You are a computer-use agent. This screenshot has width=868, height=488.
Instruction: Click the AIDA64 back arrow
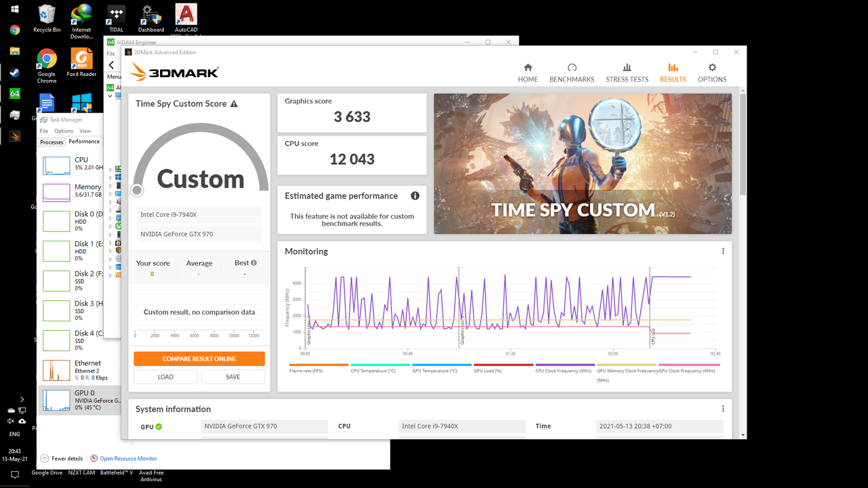(111, 65)
